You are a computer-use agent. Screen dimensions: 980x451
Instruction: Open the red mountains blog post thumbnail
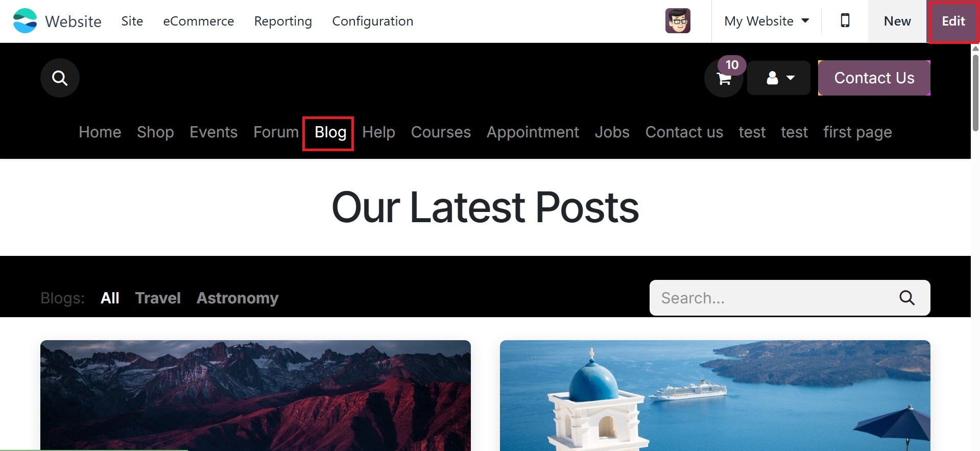click(x=255, y=396)
